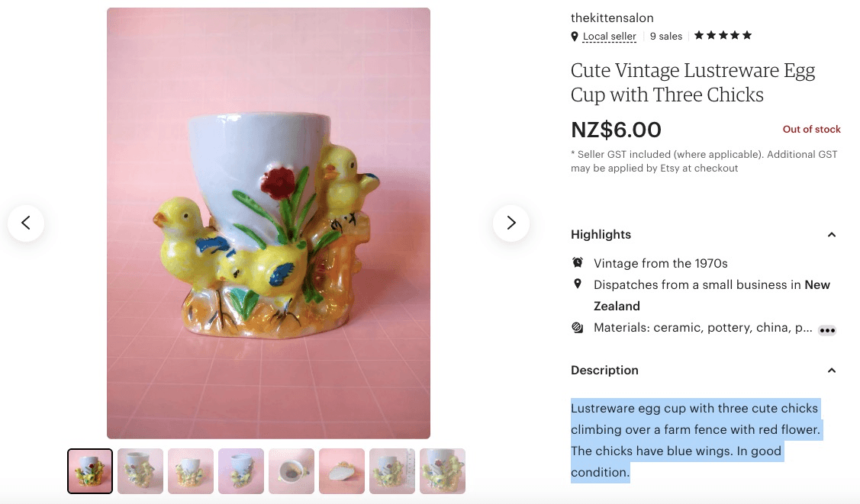Click the pin icon beside Dispatches from
Image resolution: width=860 pixels, height=504 pixels.
578,284
